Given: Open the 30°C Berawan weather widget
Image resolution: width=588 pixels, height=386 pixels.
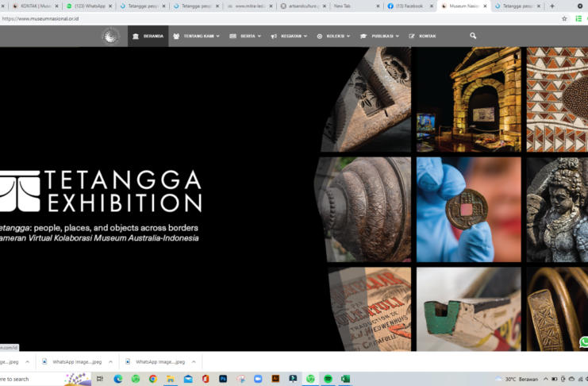Looking at the screenshot, I should coord(517,379).
